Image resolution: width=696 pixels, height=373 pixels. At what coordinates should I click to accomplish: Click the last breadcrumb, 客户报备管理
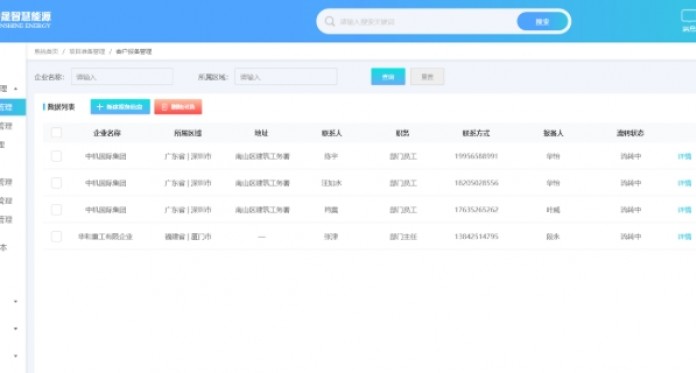point(134,52)
